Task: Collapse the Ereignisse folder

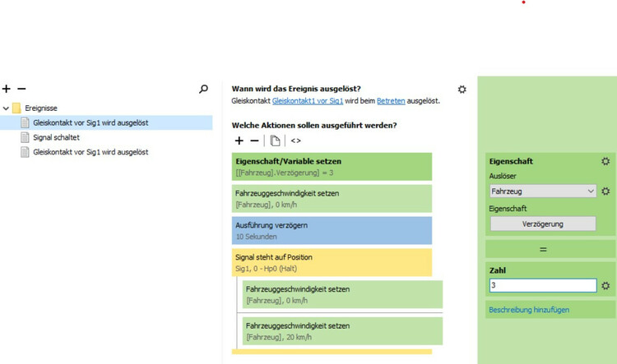Action: click(7, 108)
